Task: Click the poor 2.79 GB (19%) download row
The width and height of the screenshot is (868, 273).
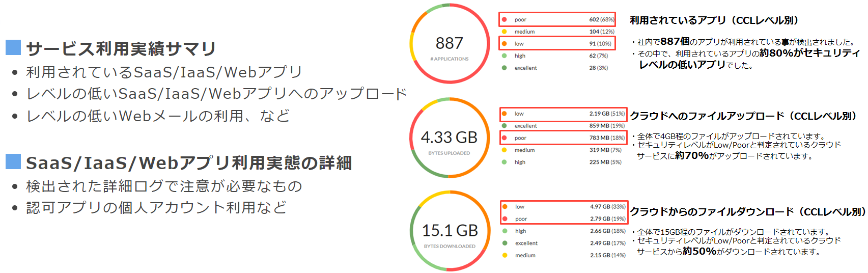Action: [x=564, y=219]
